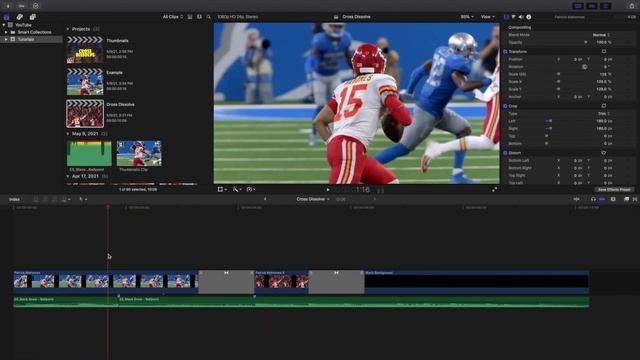Collapse the May 9, 2021 group
The height and width of the screenshot is (360, 640).
coord(68,134)
